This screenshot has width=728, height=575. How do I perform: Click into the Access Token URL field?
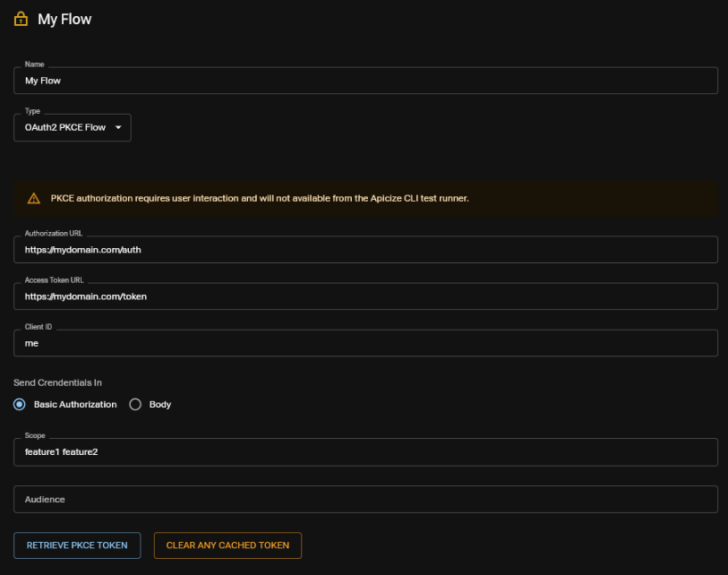(x=365, y=296)
